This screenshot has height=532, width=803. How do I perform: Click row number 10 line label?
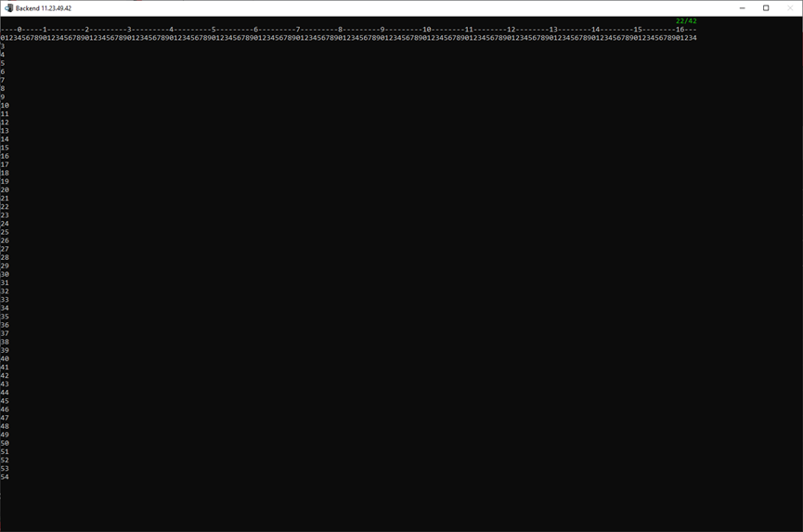[5, 106]
